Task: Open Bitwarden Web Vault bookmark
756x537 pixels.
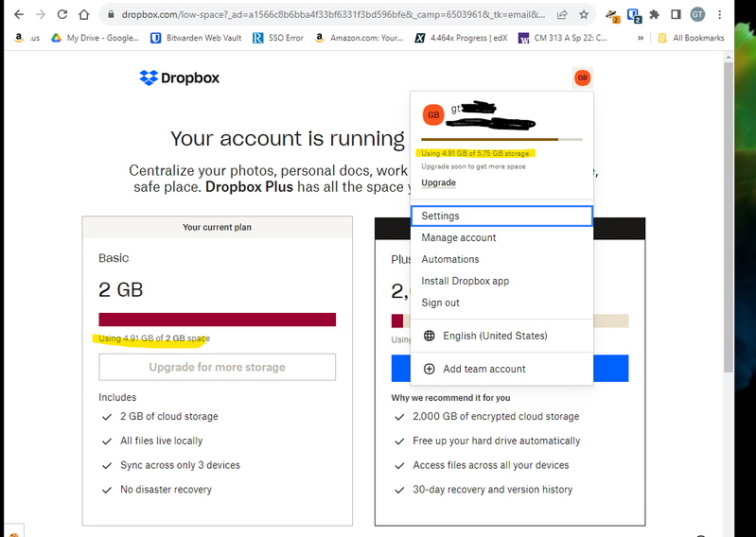Action: [x=196, y=38]
